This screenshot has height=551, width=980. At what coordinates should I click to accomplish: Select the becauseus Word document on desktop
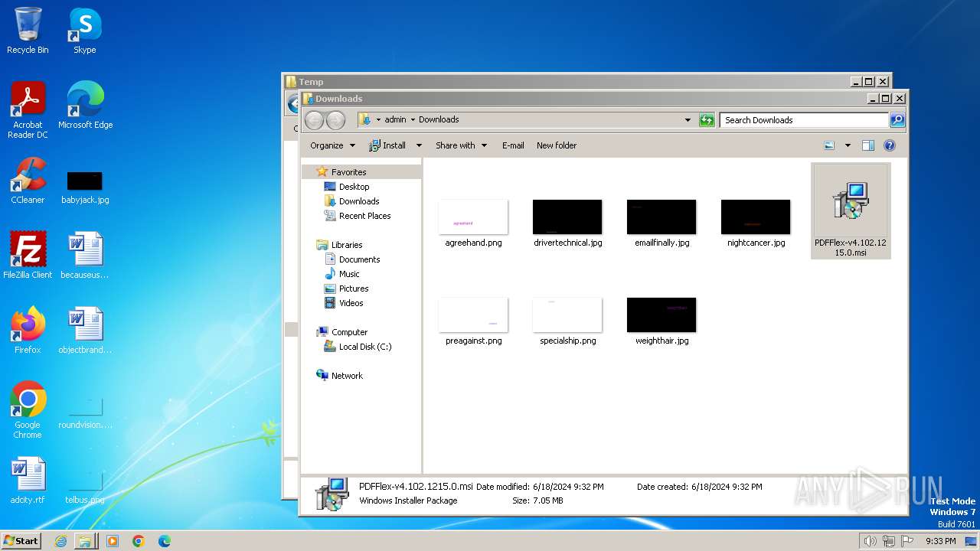coord(85,255)
